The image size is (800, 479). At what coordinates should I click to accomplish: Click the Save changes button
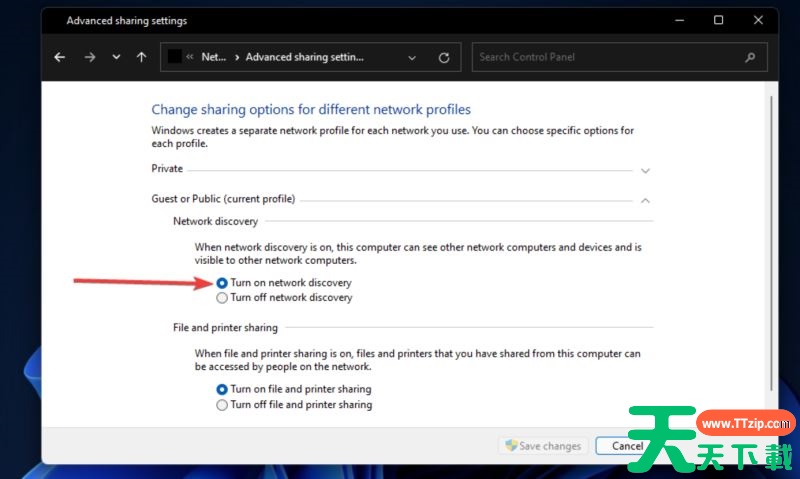(543, 446)
